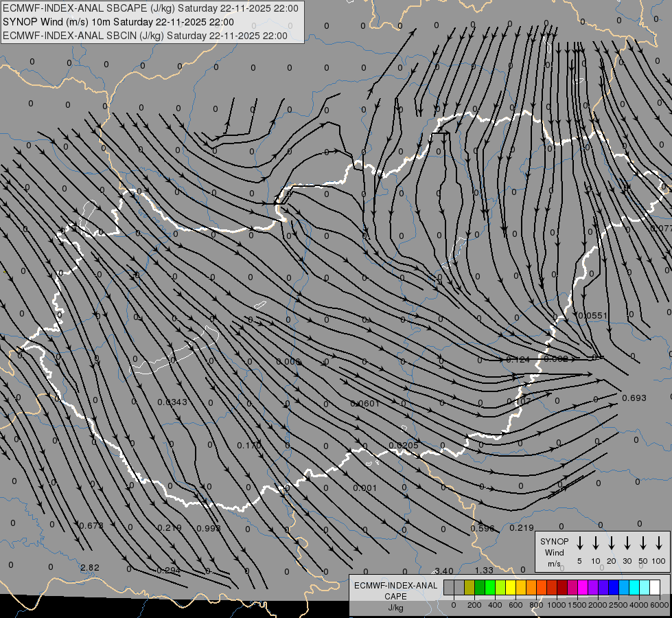Click the 50 m/s wind arrow in the legend
The image size is (672, 618).
(x=643, y=543)
